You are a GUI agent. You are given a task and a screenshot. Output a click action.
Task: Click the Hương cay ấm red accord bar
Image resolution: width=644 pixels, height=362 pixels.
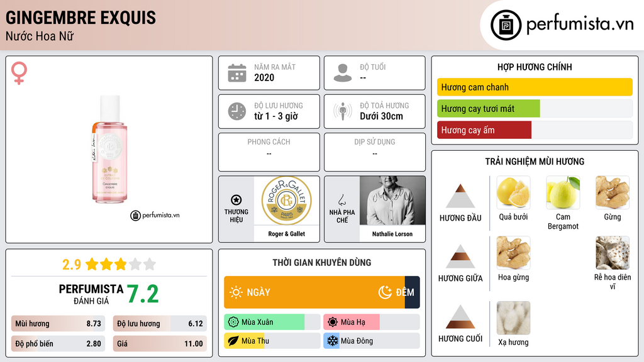[x=484, y=130]
